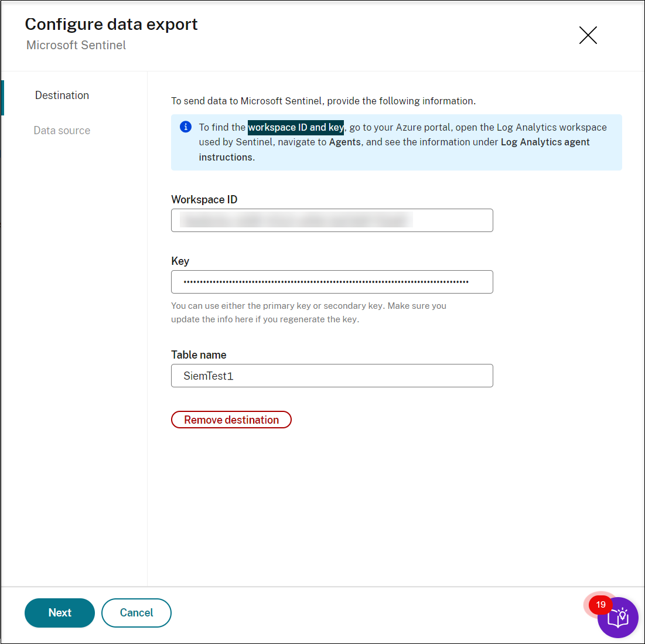Viewport: 645px width, 644px height.
Task: Open the purple help guide lightbulb icon
Action: [619, 618]
